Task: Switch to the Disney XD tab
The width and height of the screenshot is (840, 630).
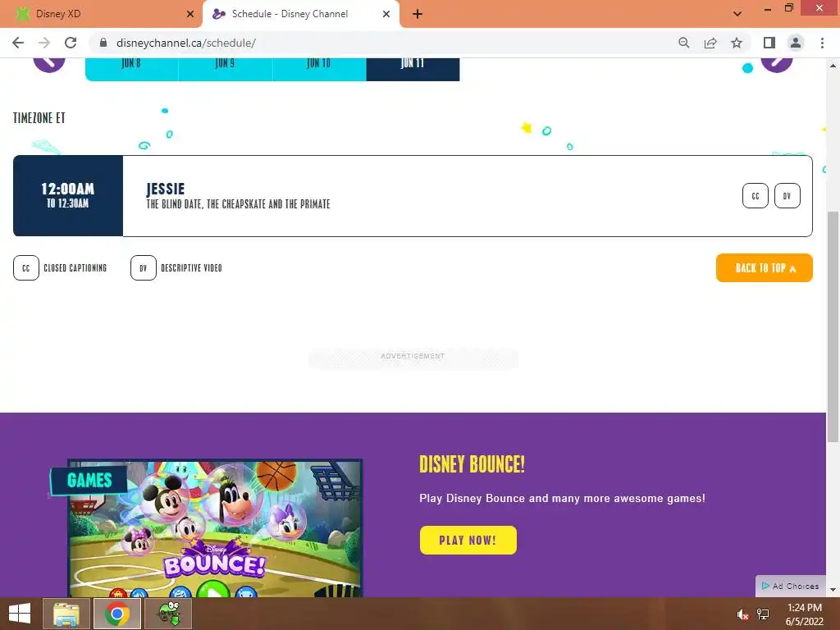Action: 102,14
